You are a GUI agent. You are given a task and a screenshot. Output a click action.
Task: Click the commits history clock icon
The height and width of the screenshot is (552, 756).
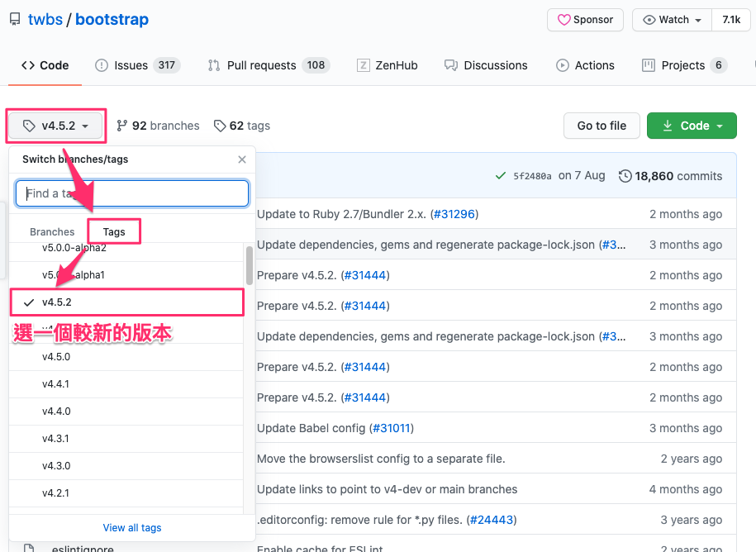625,176
